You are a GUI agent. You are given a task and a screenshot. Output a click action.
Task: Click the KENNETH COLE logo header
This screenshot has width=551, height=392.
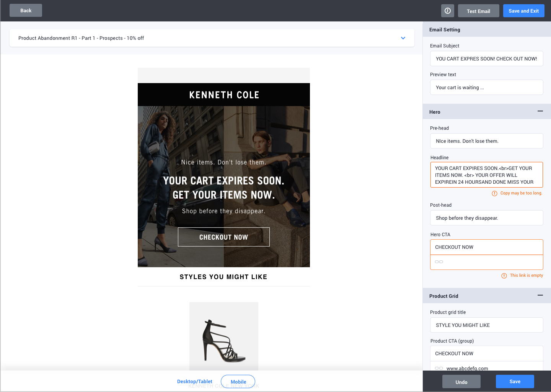pyautogui.click(x=224, y=95)
